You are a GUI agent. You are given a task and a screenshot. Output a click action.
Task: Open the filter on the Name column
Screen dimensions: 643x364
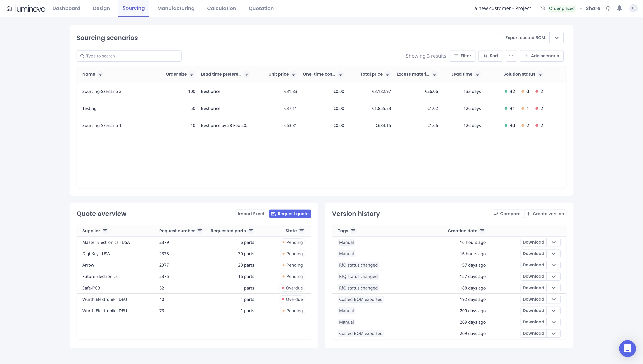pos(101,74)
